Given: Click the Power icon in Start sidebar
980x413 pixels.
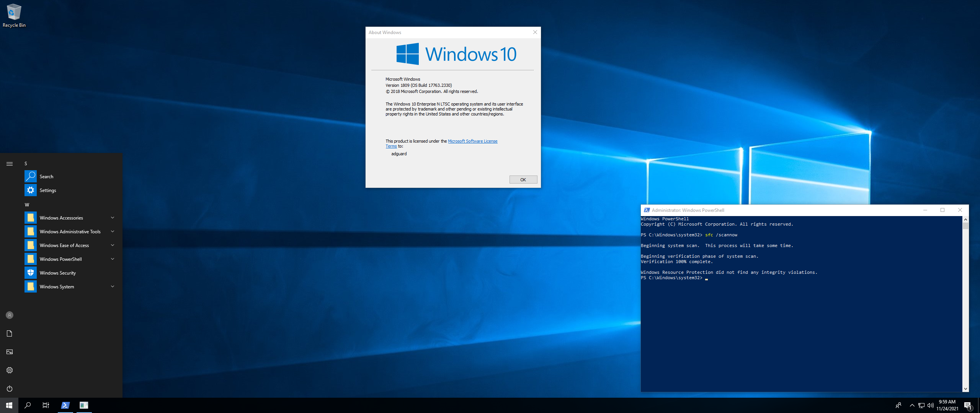Looking at the screenshot, I should (x=10, y=389).
